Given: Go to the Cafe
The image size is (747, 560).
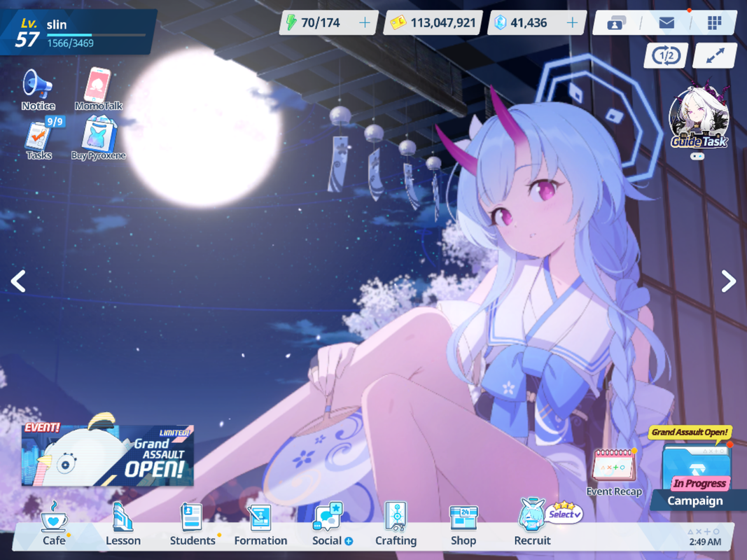Looking at the screenshot, I should pos(54,524).
